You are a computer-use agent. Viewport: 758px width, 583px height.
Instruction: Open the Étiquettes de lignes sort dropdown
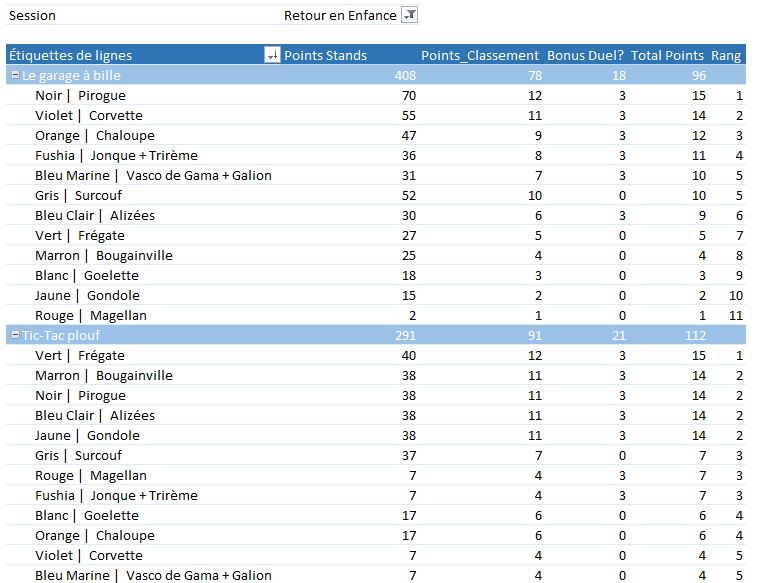(x=272, y=56)
